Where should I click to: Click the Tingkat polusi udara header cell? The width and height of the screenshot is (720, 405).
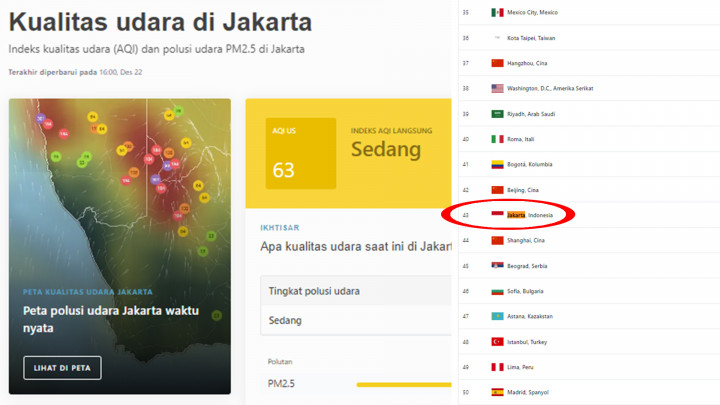click(356, 291)
